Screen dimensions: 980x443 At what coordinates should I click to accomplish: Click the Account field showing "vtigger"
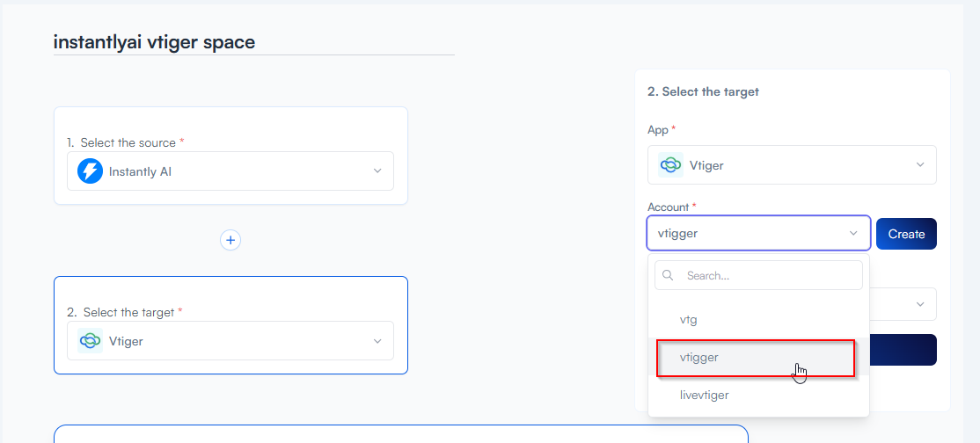click(x=748, y=234)
